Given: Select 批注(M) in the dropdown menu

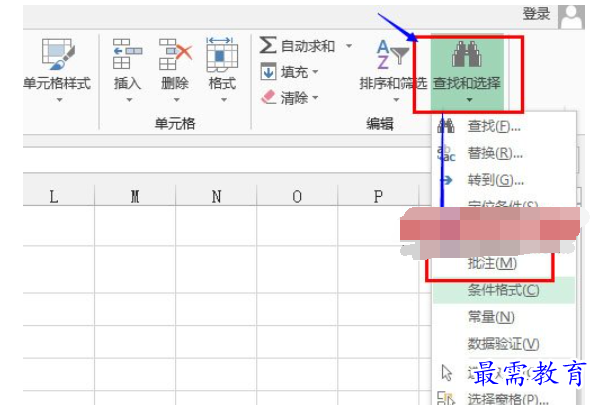Looking at the screenshot, I should (x=492, y=263).
